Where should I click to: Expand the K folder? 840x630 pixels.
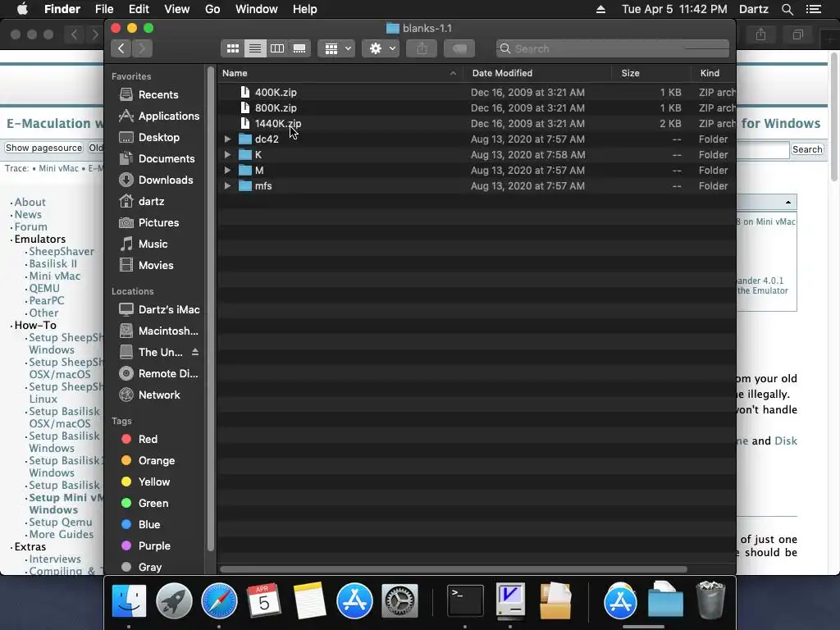(x=228, y=155)
